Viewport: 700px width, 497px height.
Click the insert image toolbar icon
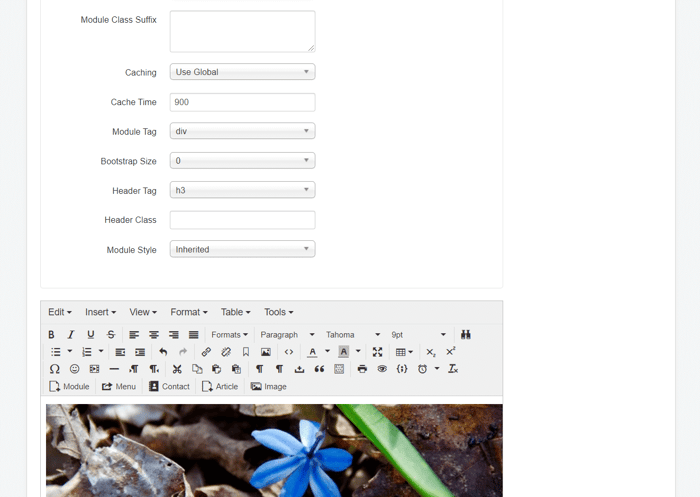pyautogui.click(x=266, y=352)
